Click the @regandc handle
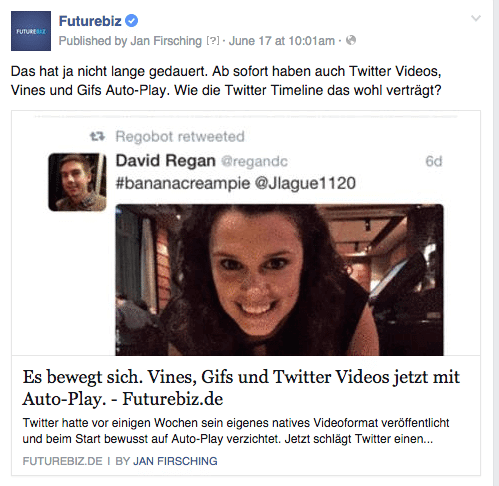 pos(254,161)
